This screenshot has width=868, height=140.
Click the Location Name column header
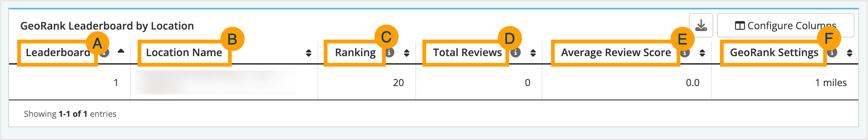pos(184,52)
